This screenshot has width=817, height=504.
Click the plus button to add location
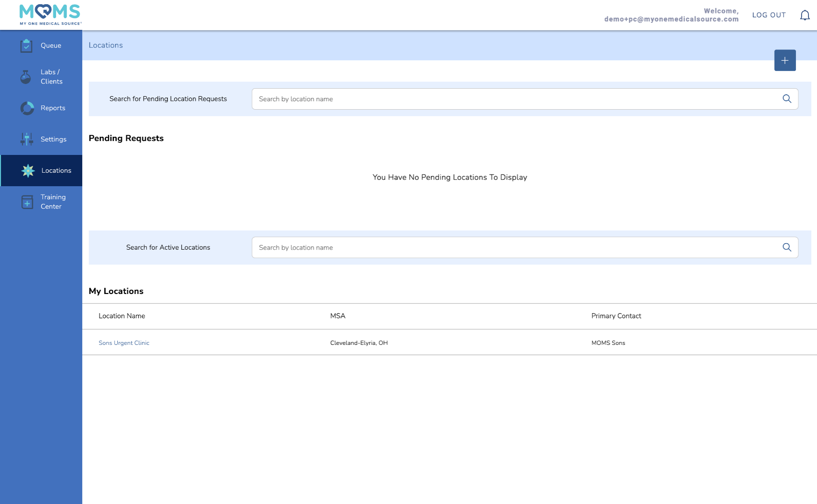pos(785,61)
